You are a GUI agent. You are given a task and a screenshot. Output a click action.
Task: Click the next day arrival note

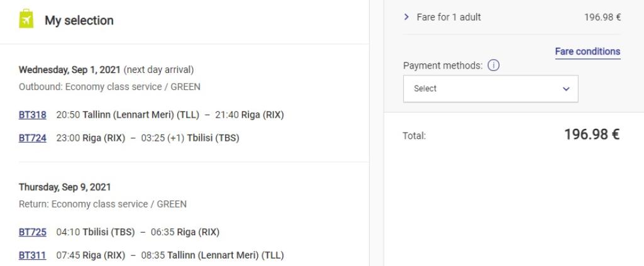click(158, 69)
